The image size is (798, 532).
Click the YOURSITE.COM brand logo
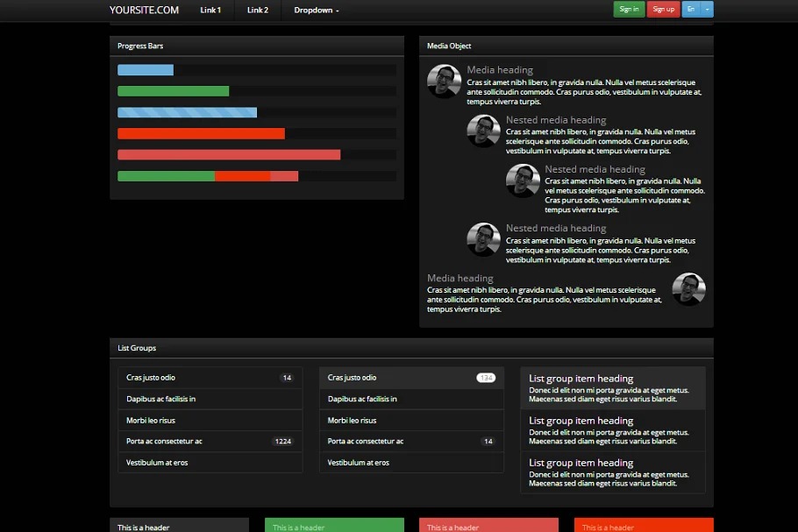[144, 11]
